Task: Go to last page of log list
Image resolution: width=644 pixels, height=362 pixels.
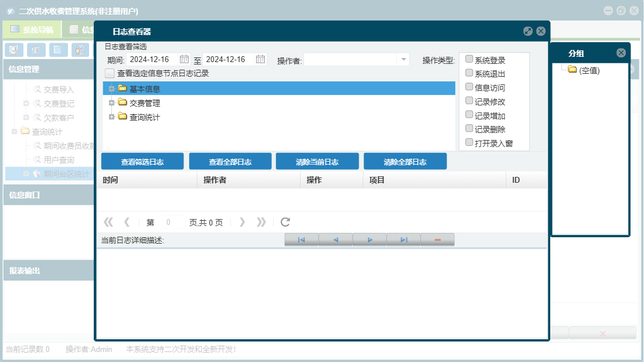Action: pyautogui.click(x=261, y=222)
